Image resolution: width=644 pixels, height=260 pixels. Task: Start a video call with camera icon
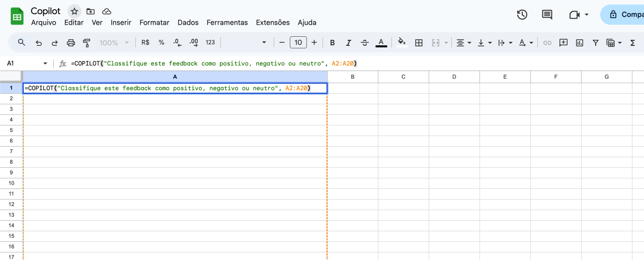pos(575,15)
